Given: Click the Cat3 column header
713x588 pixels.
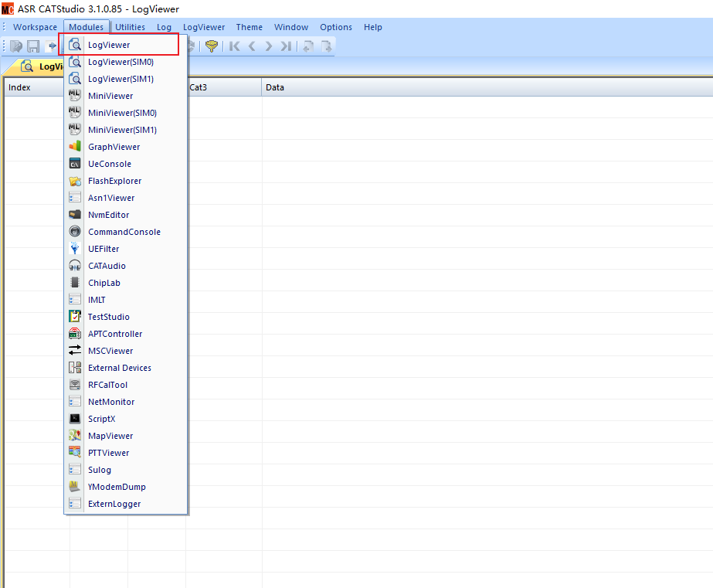Looking at the screenshot, I should point(224,87).
